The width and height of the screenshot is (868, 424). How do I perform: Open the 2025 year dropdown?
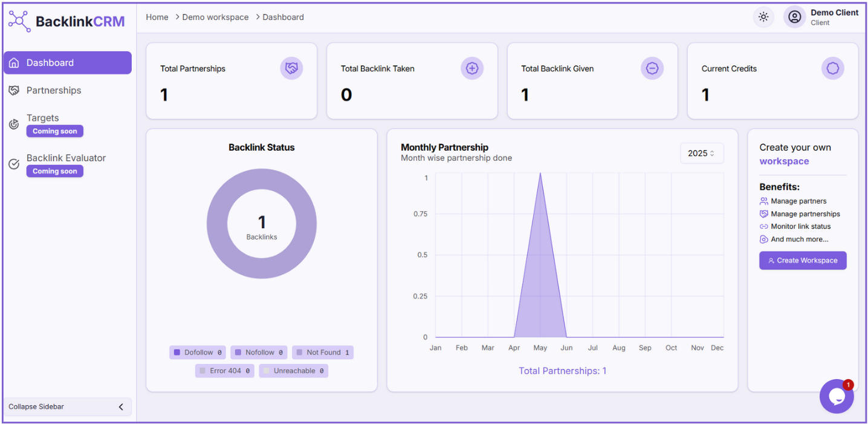[x=701, y=153]
